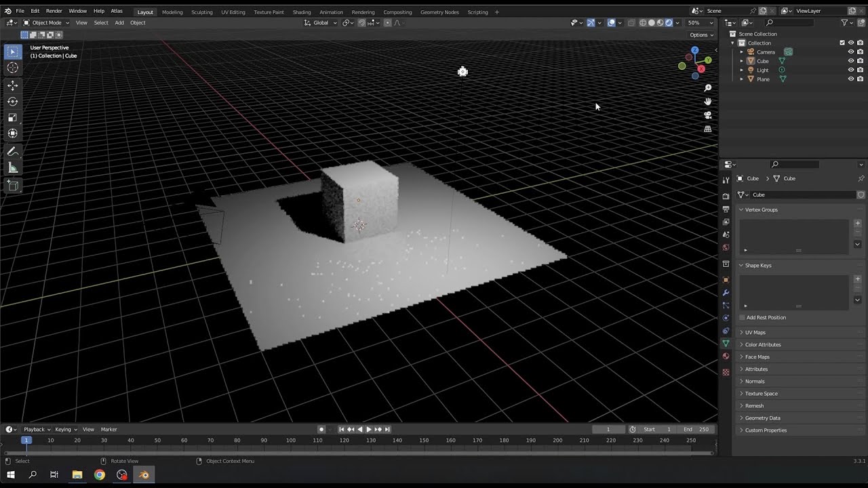Screen dimensions: 868x488
Task: Toggle the viewport overlays button
Action: tap(611, 22)
